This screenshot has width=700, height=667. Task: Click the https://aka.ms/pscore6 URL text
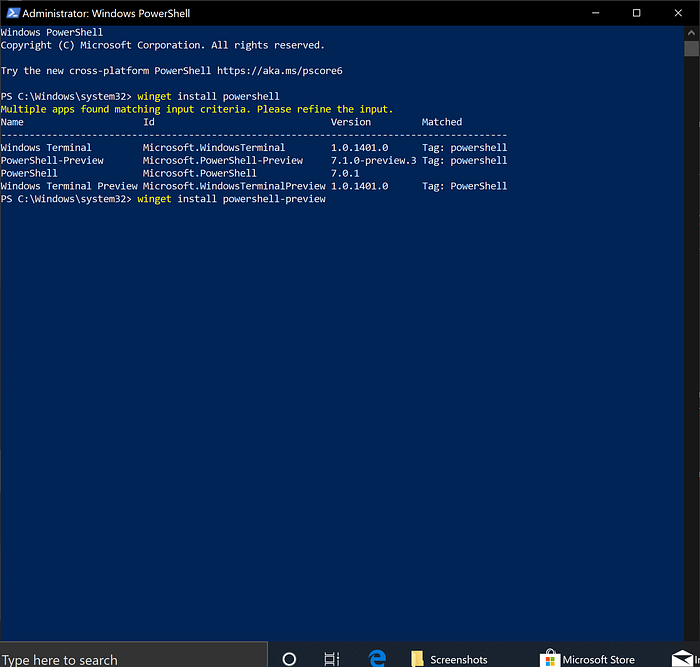click(x=279, y=71)
